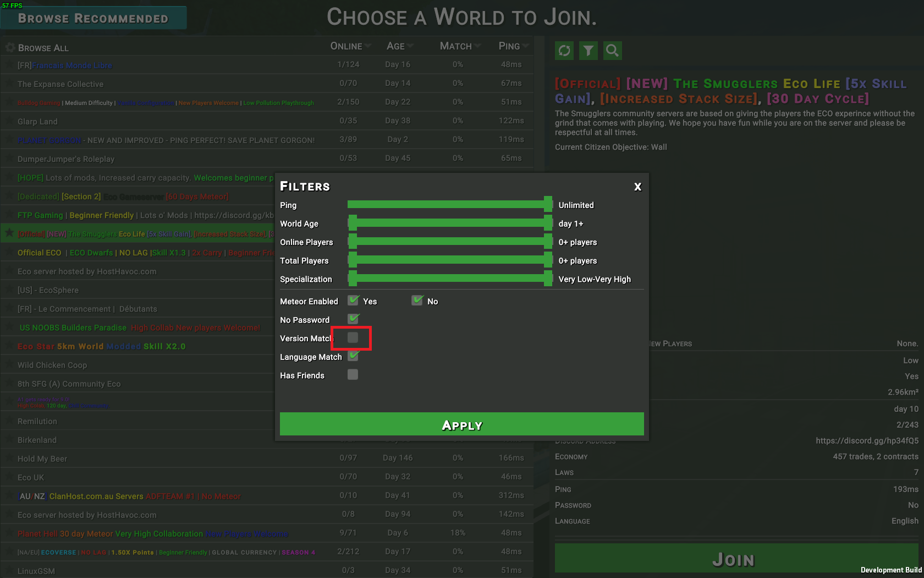This screenshot has height=578, width=924.
Task: Open the discord.gg/hp34fQ5 link
Action: click(867, 441)
